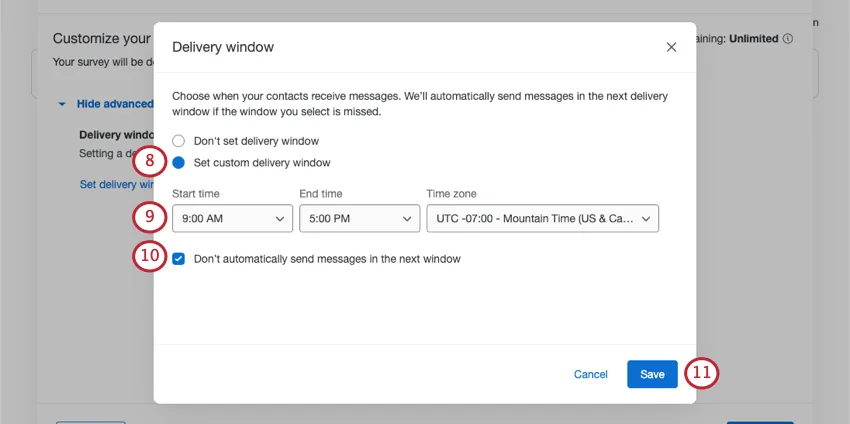Click the "Unlimited" remaining text
Screen dimensions: 850x424
[x=752, y=39]
